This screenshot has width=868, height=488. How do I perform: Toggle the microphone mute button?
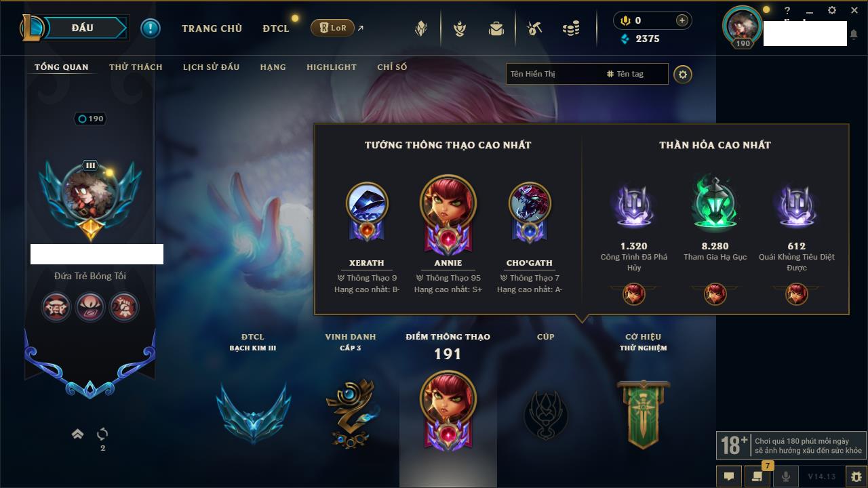pyautogui.click(x=786, y=476)
